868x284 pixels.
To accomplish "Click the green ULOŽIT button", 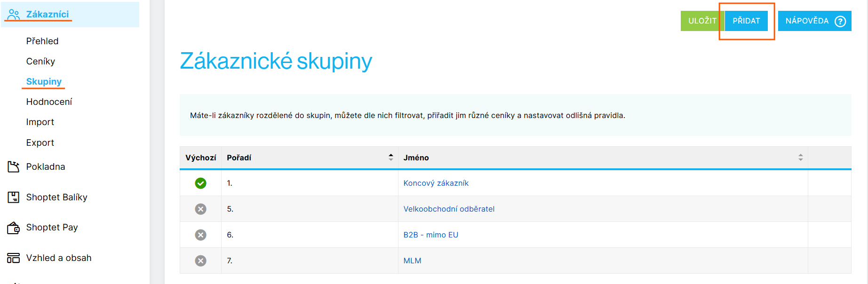I will click(702, 21).
